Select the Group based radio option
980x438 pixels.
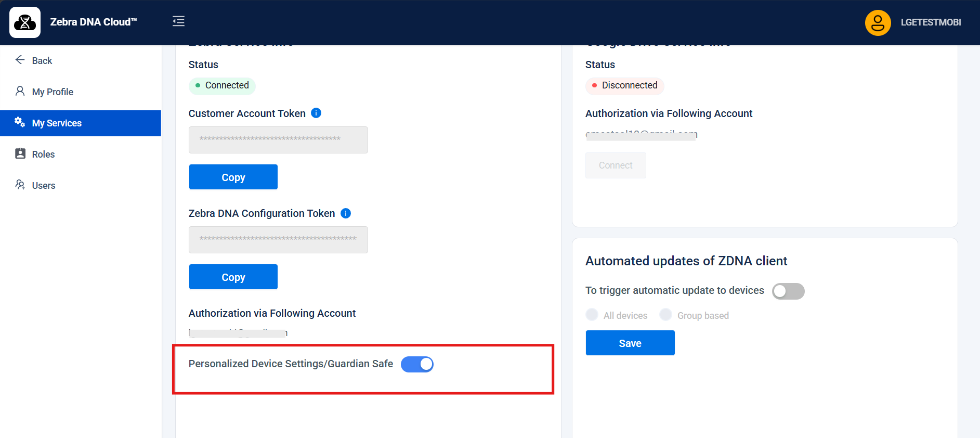coord(665,315)
